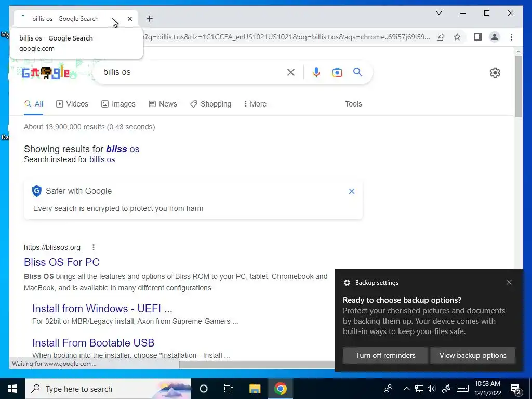Close the billis os Google Search tab
This screenshot has height=399, width=532.
(x=129, y=19)
